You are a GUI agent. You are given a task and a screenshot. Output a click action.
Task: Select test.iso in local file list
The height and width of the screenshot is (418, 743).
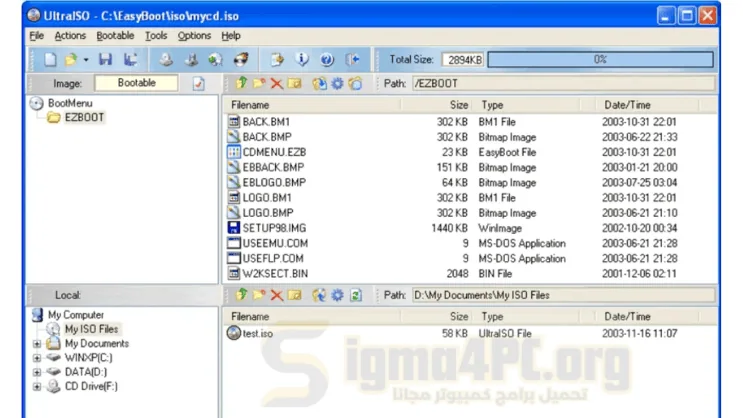coord(257,334)
